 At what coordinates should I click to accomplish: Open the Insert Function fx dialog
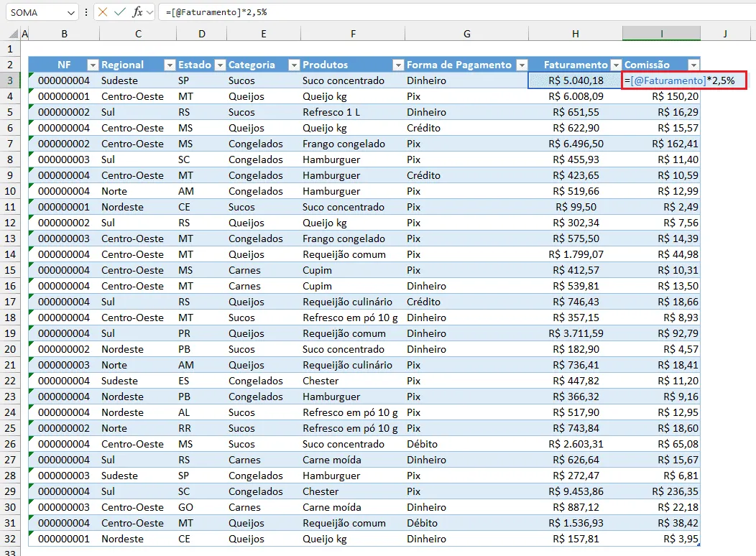click(x=137, y=12)
